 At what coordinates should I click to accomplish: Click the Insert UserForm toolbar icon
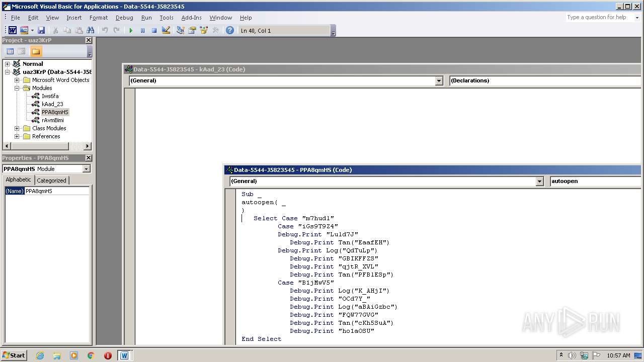pos(24,31)
